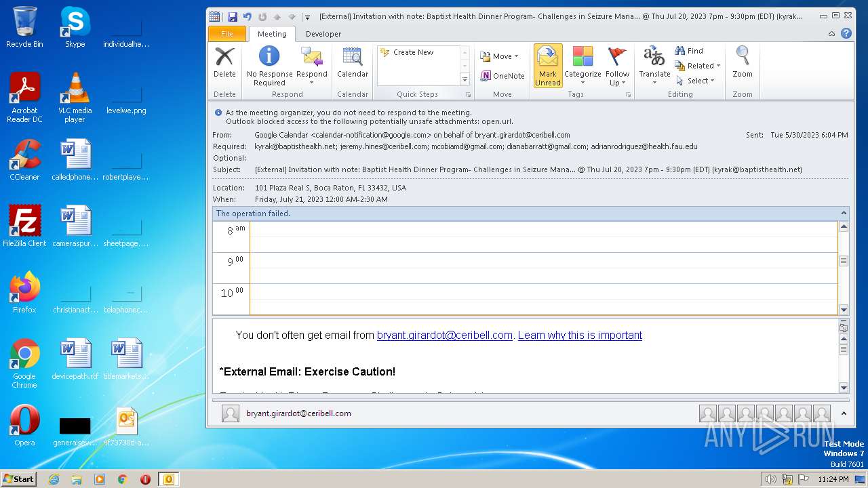The image size is (868, 488).
Task: Click 'The operation failed.' status text
Action: coord(253,213)
